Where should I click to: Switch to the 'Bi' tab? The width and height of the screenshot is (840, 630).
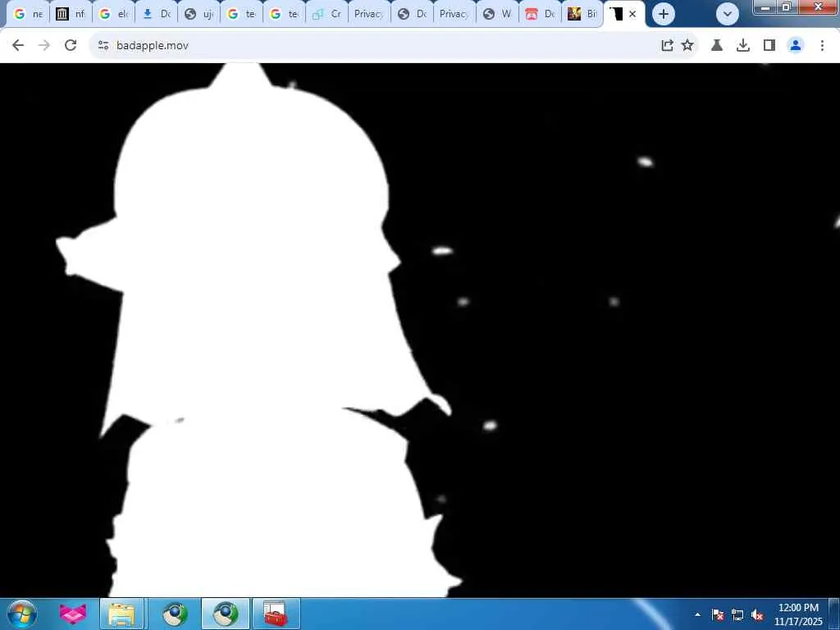(582, 14)
